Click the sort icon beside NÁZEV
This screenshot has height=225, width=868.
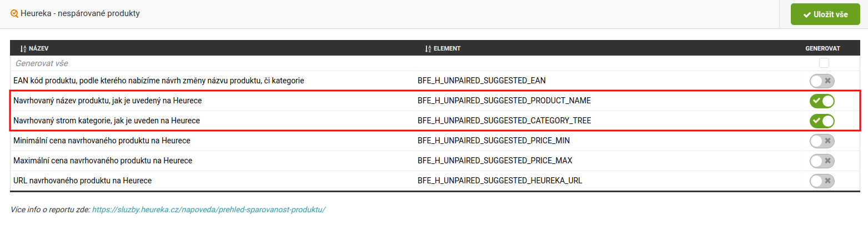pyautogui.click(x=23, y=49)
